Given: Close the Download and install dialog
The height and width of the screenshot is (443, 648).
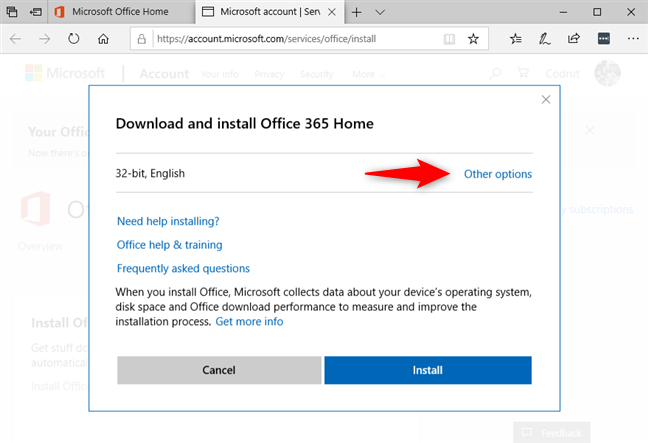Looking at the screenshot, I should (x=546, y=100).
